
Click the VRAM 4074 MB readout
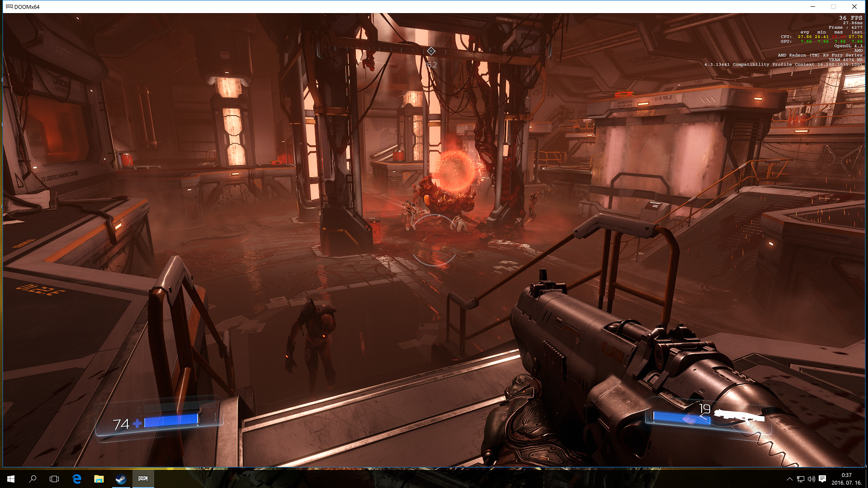point(845,60)
